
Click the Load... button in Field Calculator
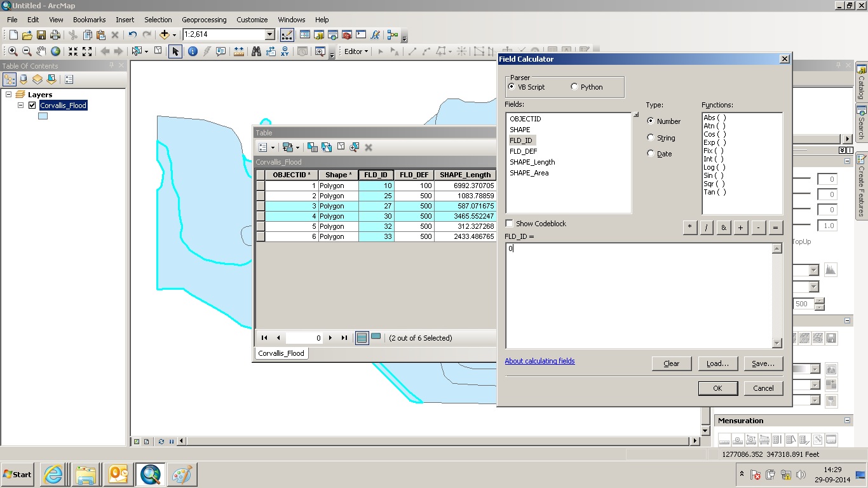click(717, 363)
